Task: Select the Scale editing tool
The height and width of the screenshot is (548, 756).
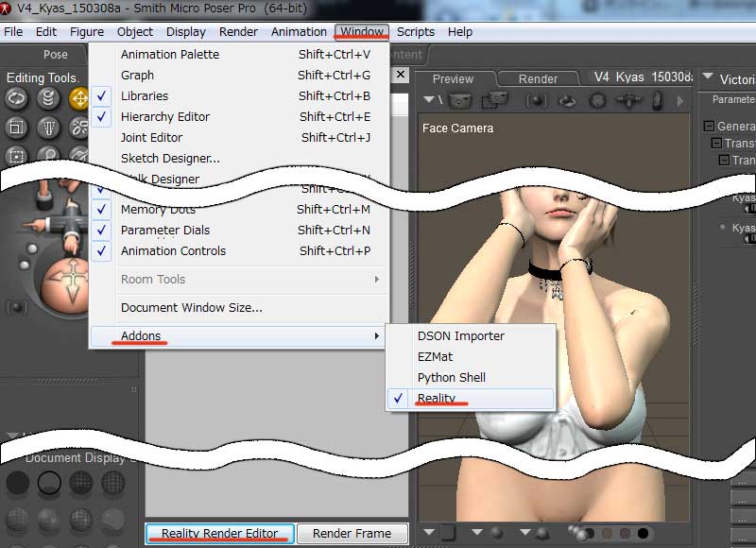Action: pyautogui.click(x=17, y=128)
